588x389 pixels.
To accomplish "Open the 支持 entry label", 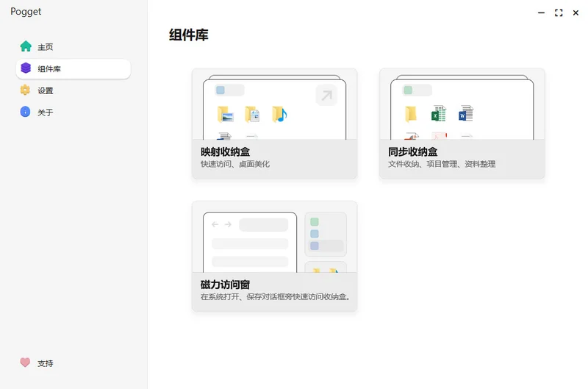I will tap(46, 363).
